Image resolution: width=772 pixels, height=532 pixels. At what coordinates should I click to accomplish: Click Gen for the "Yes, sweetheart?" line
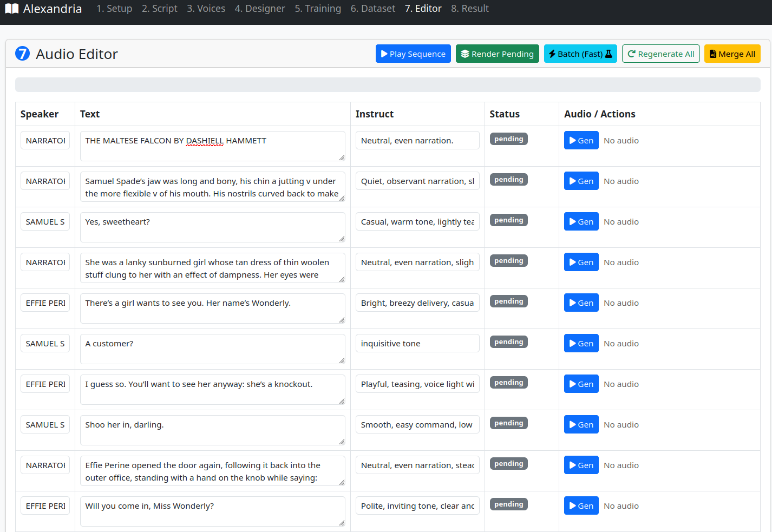click(x=581, y=221)
